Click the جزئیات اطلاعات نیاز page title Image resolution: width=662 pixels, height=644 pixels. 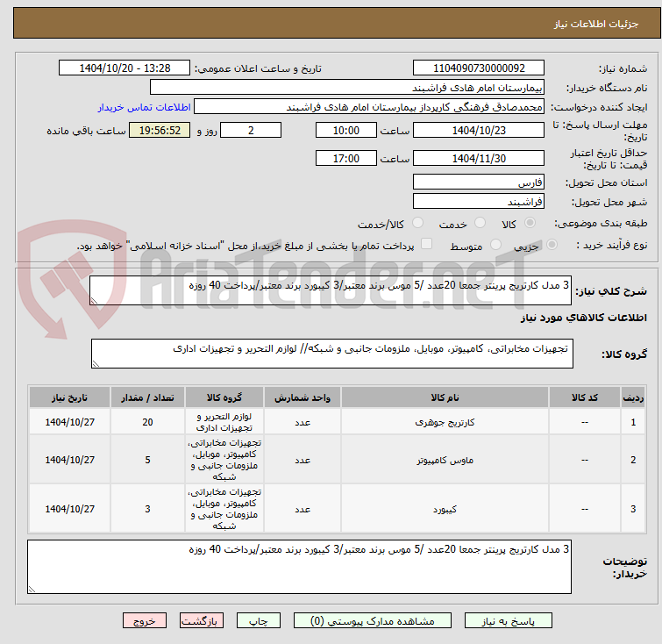point(596,24)
